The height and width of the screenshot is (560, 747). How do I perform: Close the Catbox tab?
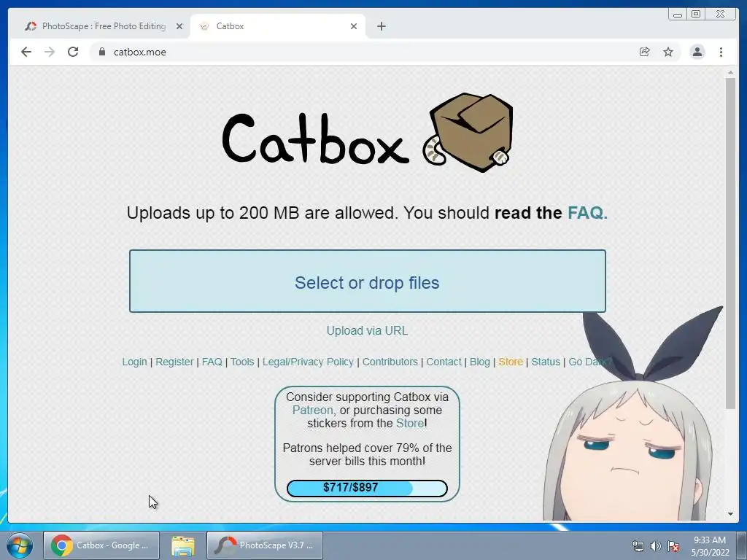tap(354, 26)
